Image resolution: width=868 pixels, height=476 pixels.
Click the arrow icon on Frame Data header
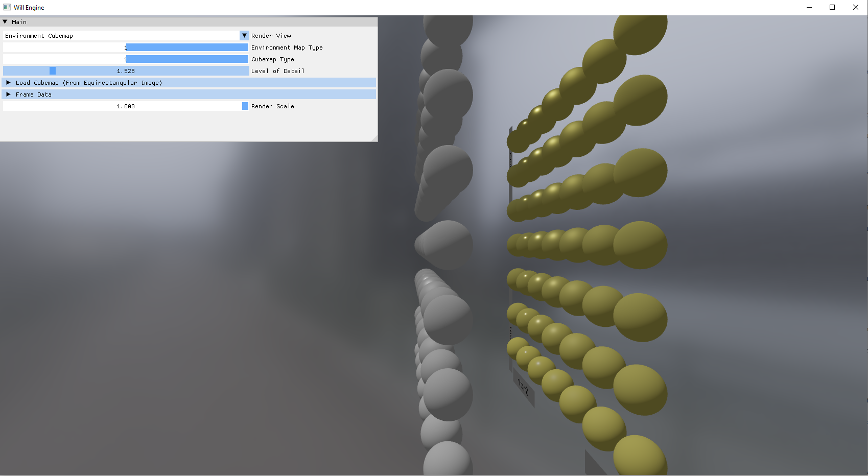8,94
